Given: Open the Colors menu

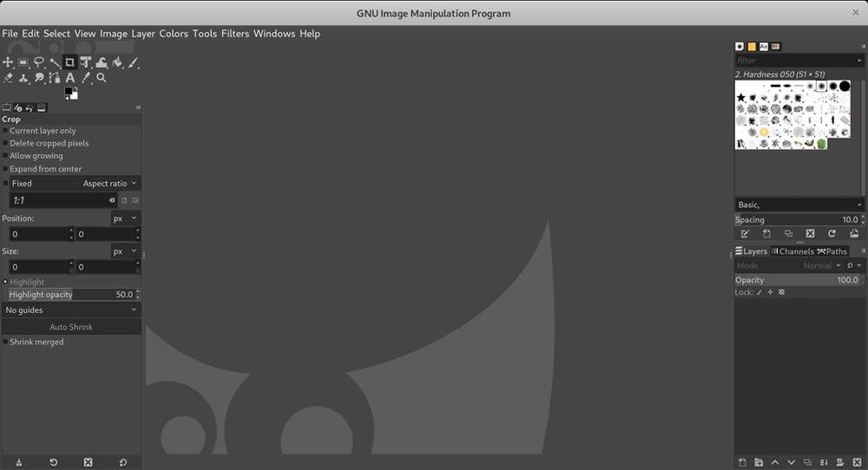Looking at the screenshot, I should tap(174, 33).
